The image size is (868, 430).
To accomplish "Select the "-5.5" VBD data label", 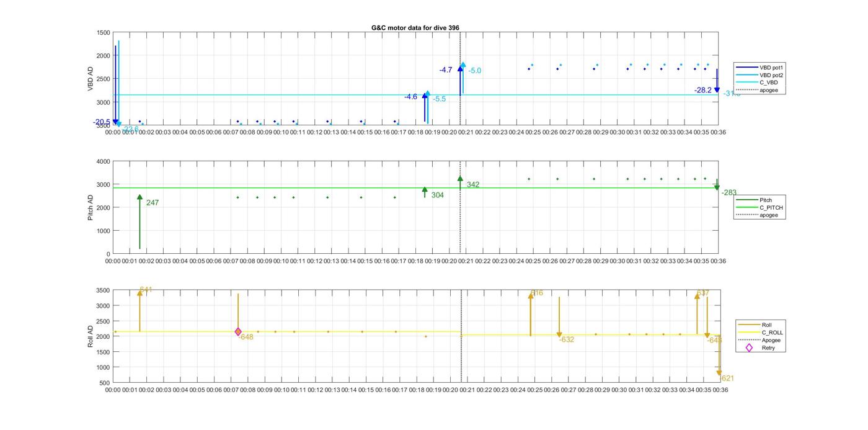I will pyautogui.click(x=440, y=99).
